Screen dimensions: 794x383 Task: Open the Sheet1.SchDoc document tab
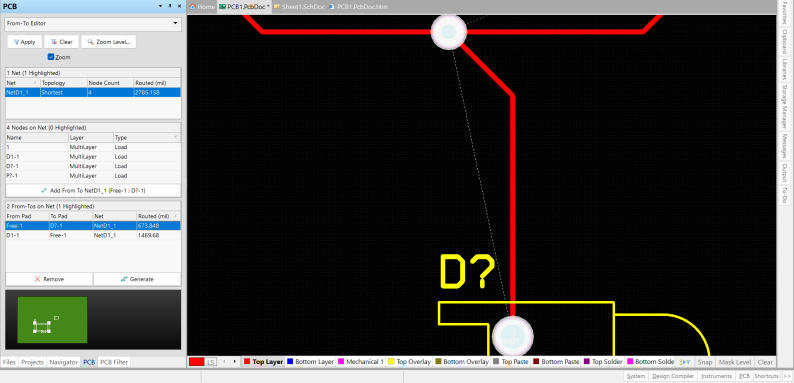pyautogui.click(x=299, y=7)
